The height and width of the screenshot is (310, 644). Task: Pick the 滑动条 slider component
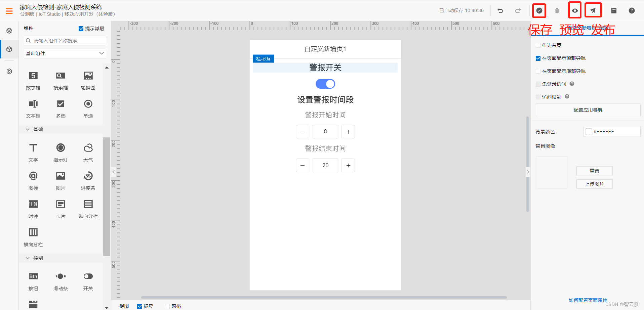pos(61,281)
